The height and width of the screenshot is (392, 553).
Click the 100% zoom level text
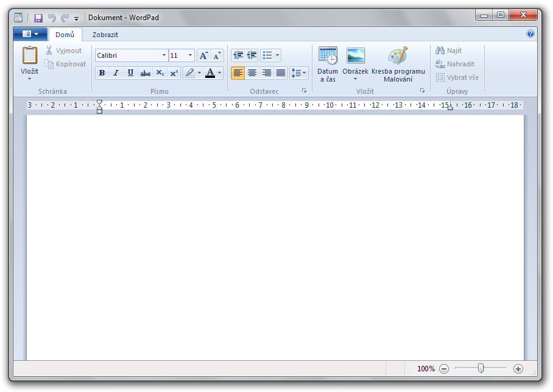(x=426, y=369)
